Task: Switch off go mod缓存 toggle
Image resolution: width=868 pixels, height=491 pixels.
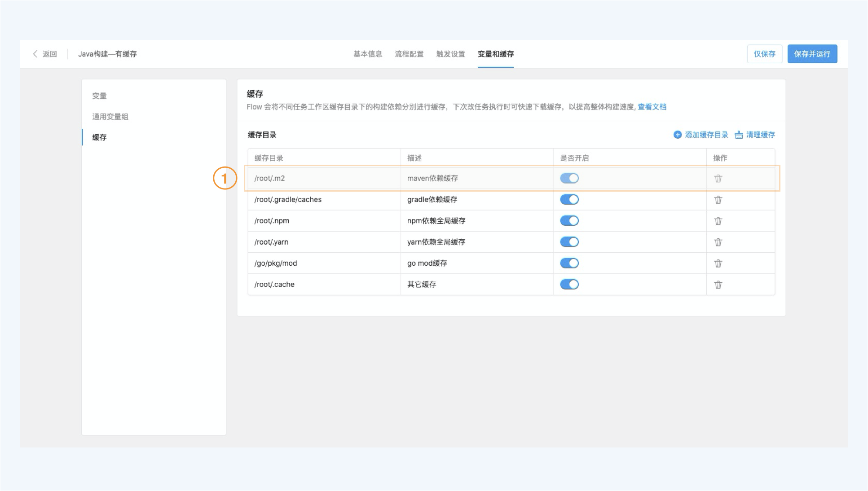Action: click(x=569, y=263)
